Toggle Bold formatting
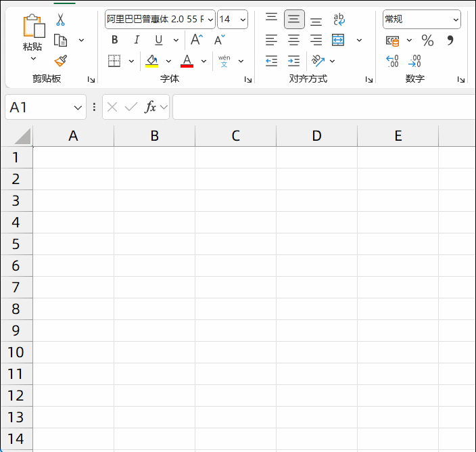This screenshot has height=452, width=476. [x=115, y=40]
